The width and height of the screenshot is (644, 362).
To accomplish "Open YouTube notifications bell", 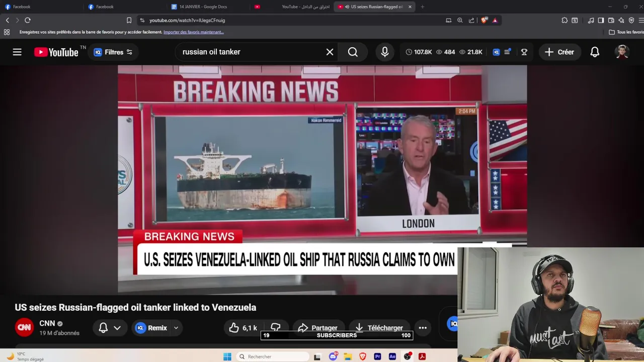I will (x=595, y=52).
